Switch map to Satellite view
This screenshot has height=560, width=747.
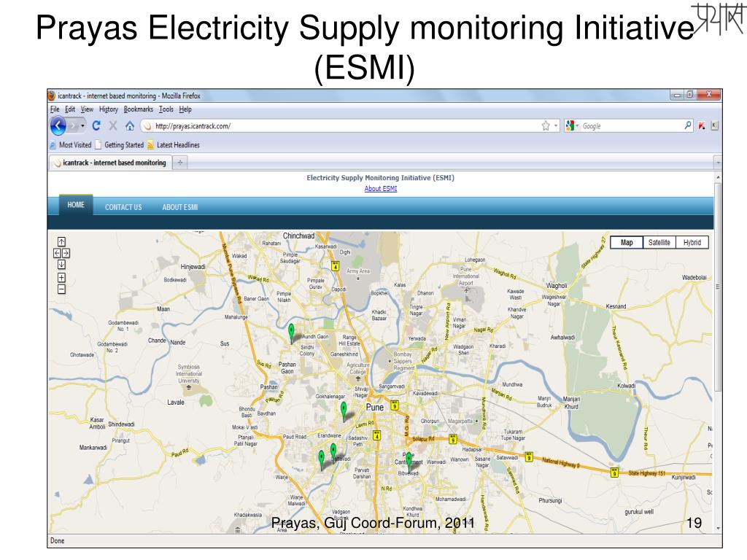(659, 242)
